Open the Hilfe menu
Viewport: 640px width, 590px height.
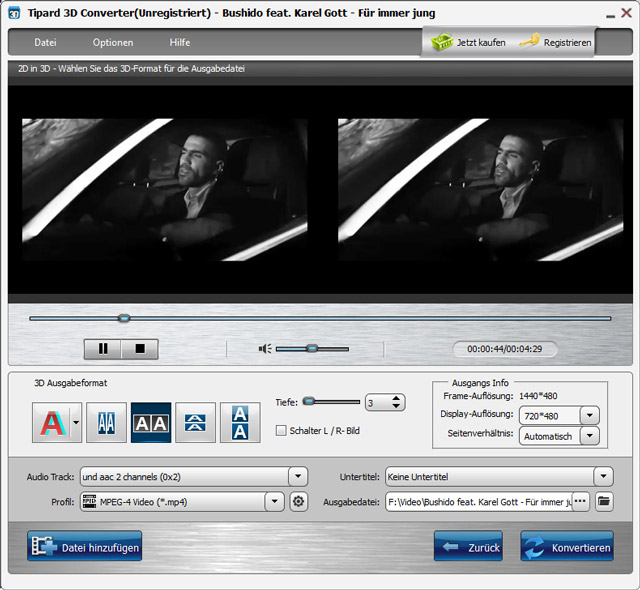(x=180, y=42)
